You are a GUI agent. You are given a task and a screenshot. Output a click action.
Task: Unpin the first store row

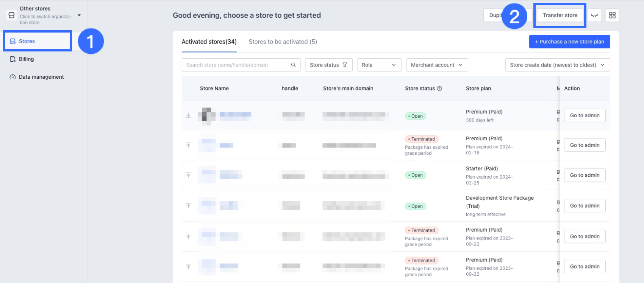click(x=188, y=115)
